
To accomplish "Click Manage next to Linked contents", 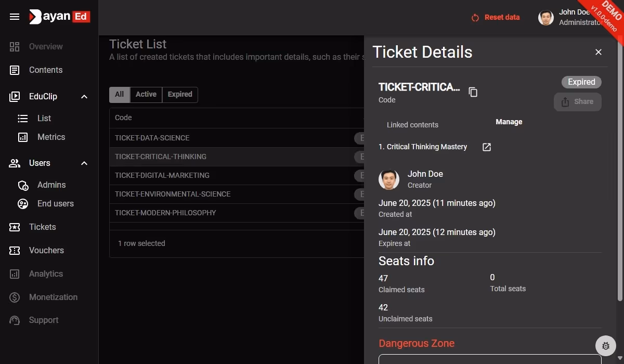I will click(x=508, y=122).
